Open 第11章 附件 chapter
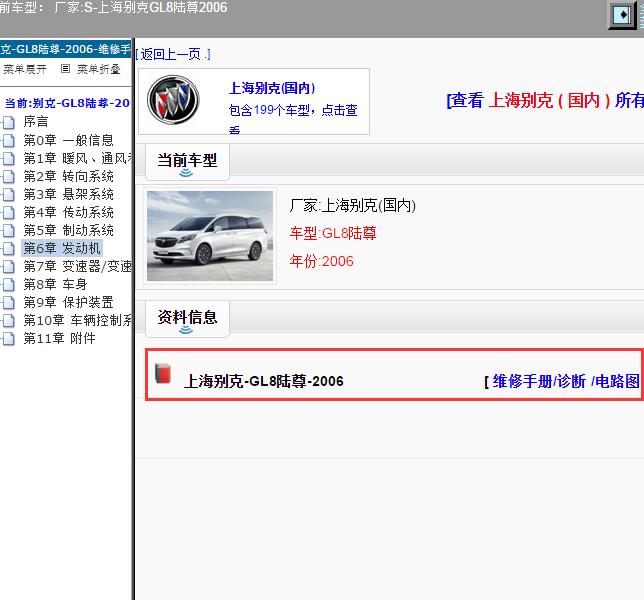Viewport: 644px width, 600px height. click(59, 339)
